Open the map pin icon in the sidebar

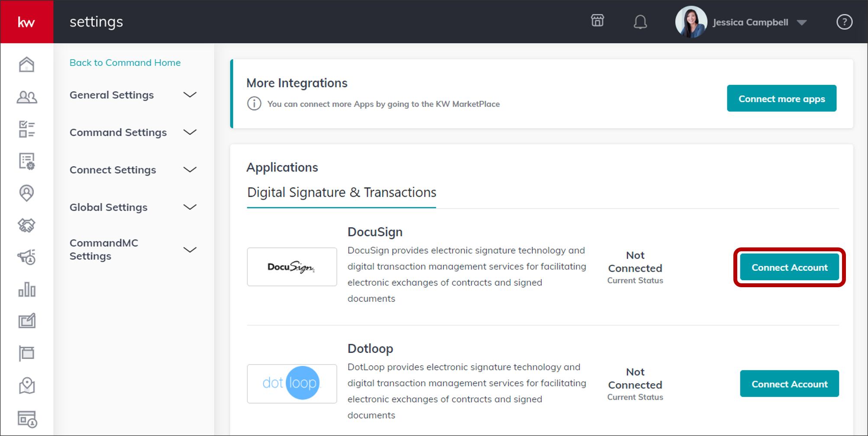point(26,385)
